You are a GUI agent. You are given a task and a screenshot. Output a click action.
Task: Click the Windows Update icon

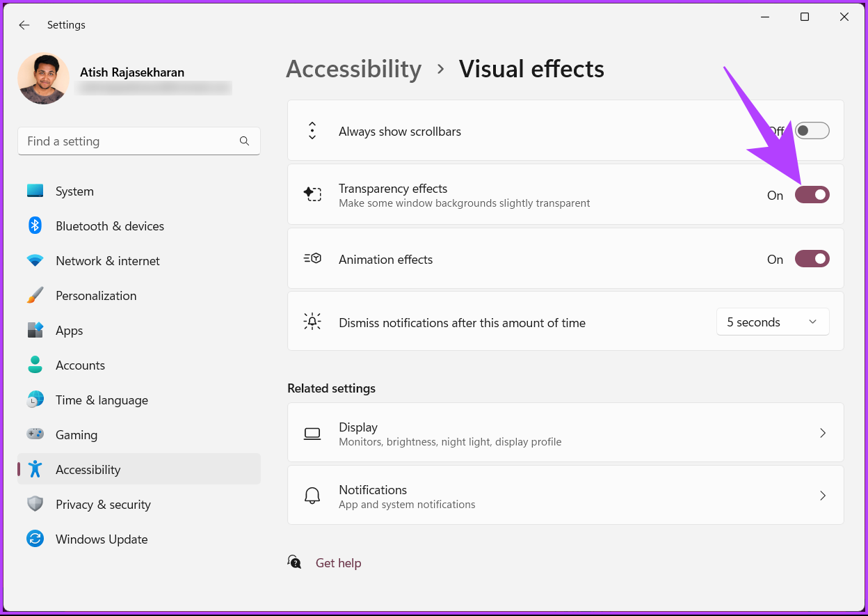click(35, 539)
